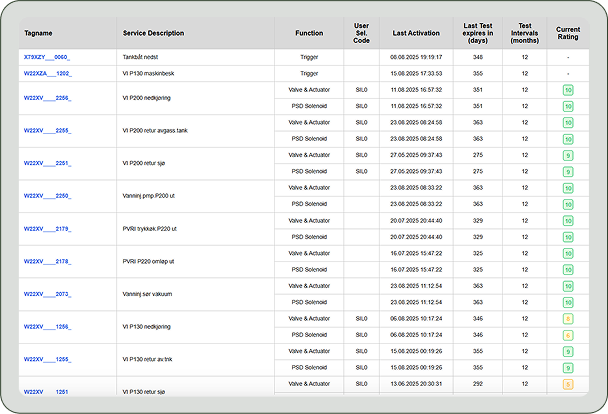Click the W22XV____2250_ tag link
Viewport: 608px width, 414px height.
(x=47, y=196)
